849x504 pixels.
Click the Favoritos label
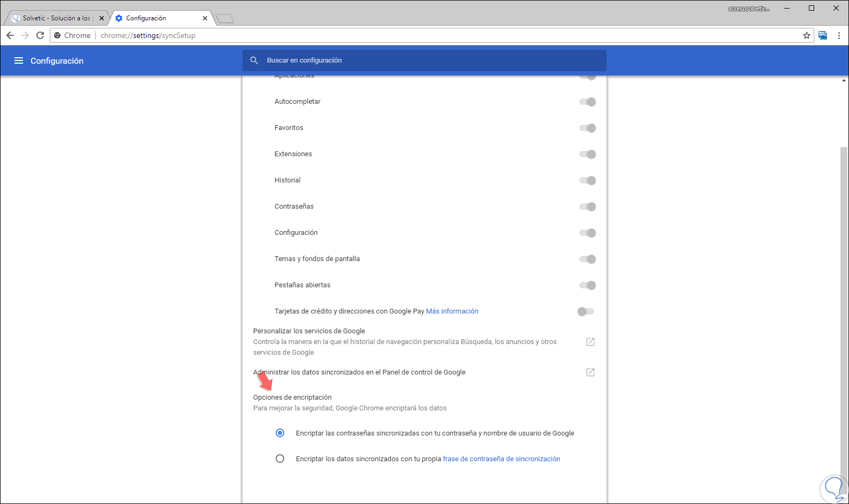[x=289, y=128]
